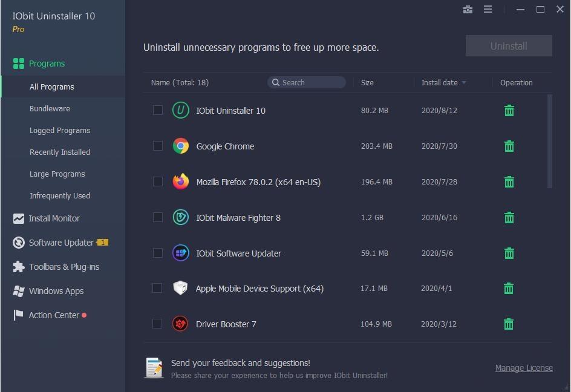Check the IObit Software Updater checkbox

[x=158, y=253]
